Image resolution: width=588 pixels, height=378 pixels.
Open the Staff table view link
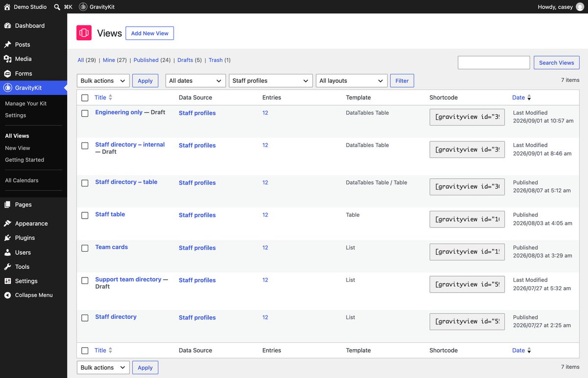(110, 214)
